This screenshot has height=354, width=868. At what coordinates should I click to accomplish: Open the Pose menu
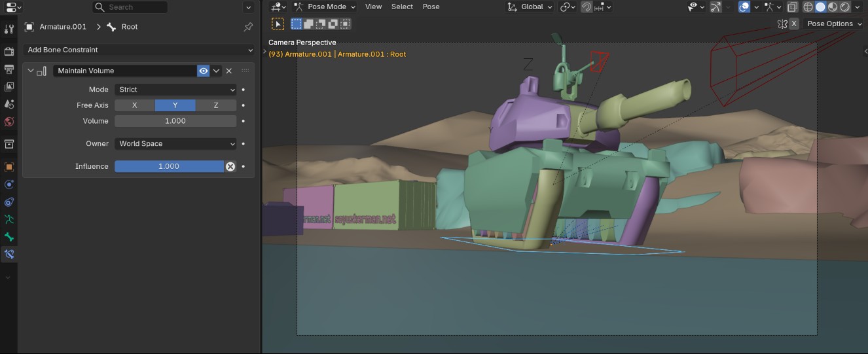[x=431, y=7]
